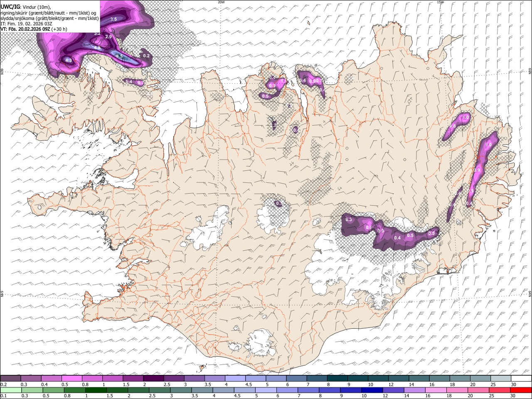This screenshot has height=399, width=532.
Task: Click the 'rigning/skúrir' legend description line
Action: click(x=48, y=12)
